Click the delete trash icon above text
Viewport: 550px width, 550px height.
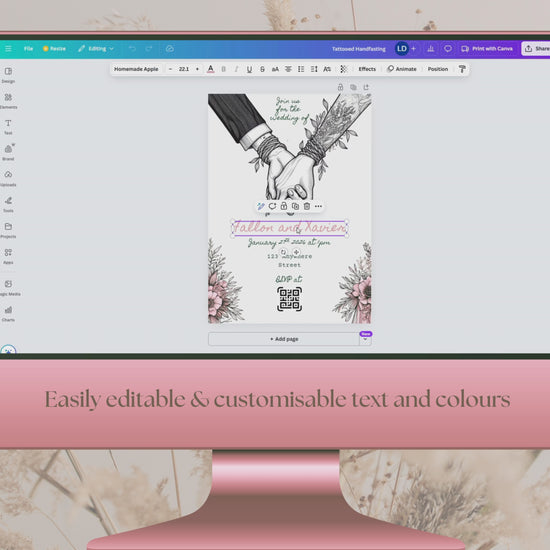point(307,206)
